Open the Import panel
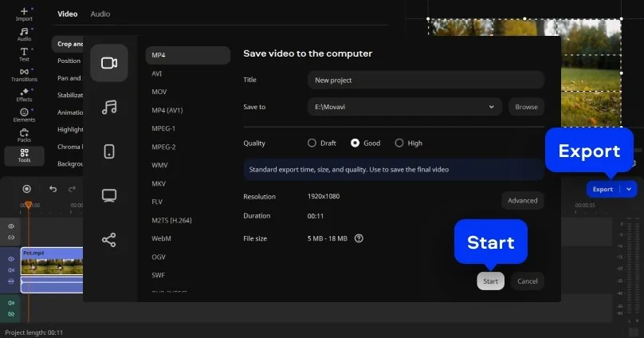The image size is (644, 338). [24, 14]
